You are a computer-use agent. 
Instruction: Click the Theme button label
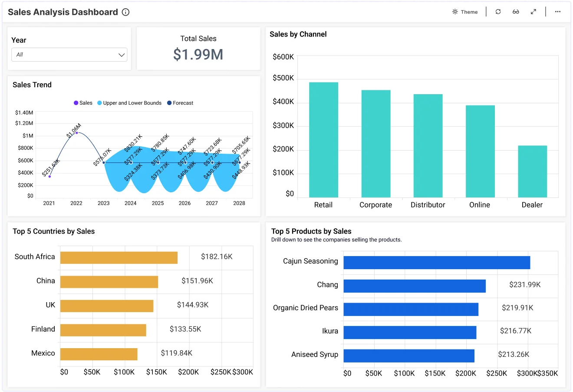[469, 12]
